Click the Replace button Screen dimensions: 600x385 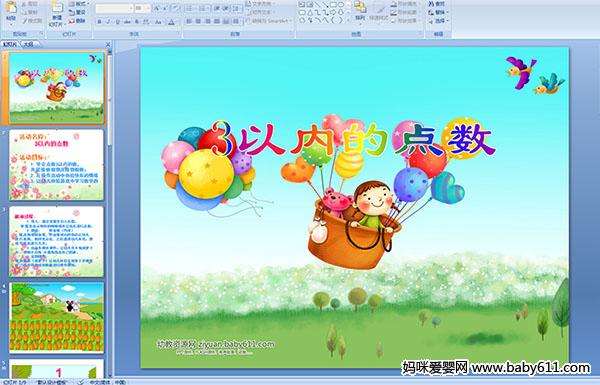pyautogui.click(x=437, y=12)
